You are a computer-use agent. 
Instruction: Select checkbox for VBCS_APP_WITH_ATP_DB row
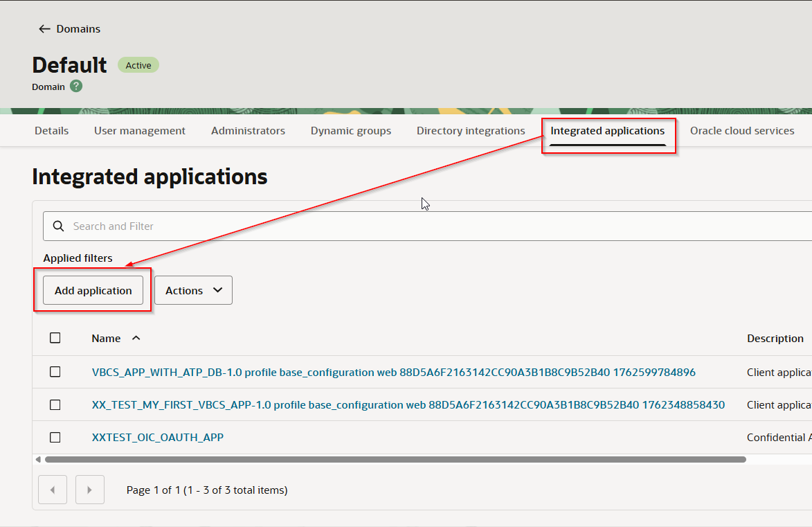pyautogui.click(x=55, y=372)
